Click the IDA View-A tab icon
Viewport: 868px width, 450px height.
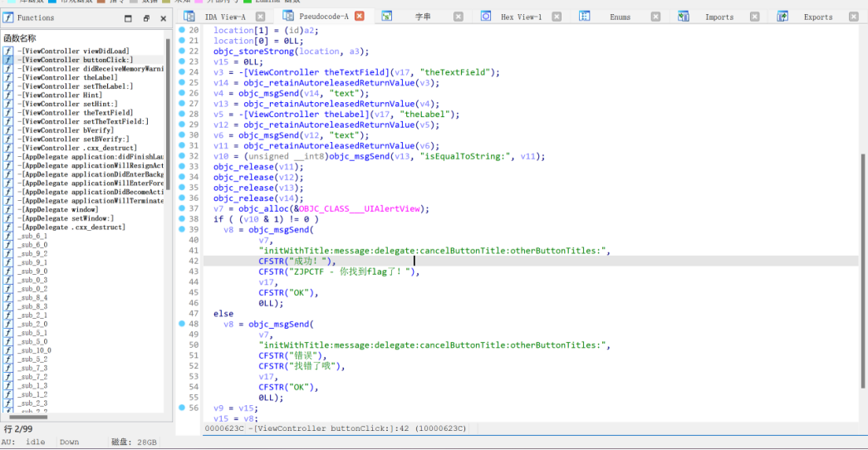pyautogui.click(x=189, y=17)
